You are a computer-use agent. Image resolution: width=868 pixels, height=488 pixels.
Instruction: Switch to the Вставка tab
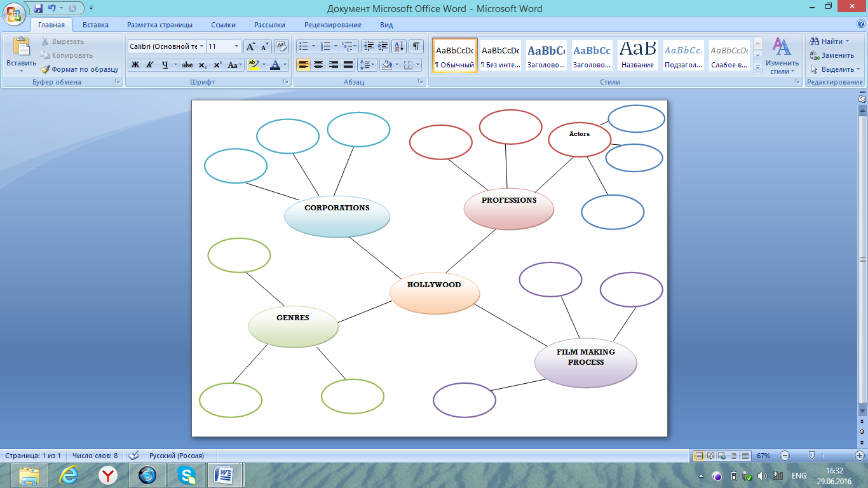pos(95,25)
